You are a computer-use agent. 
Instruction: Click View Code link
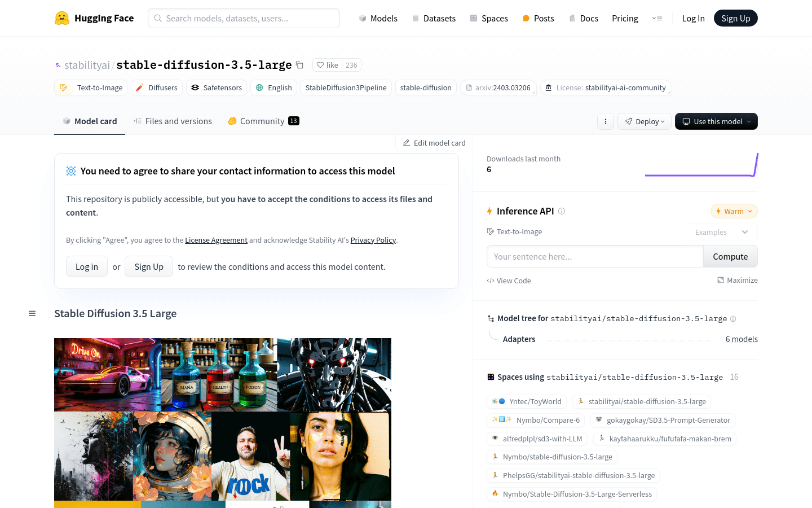(x=509, y=281)
